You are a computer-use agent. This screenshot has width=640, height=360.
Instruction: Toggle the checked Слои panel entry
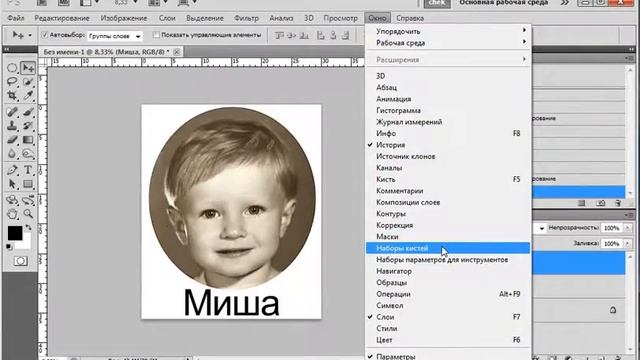point(448,317)
